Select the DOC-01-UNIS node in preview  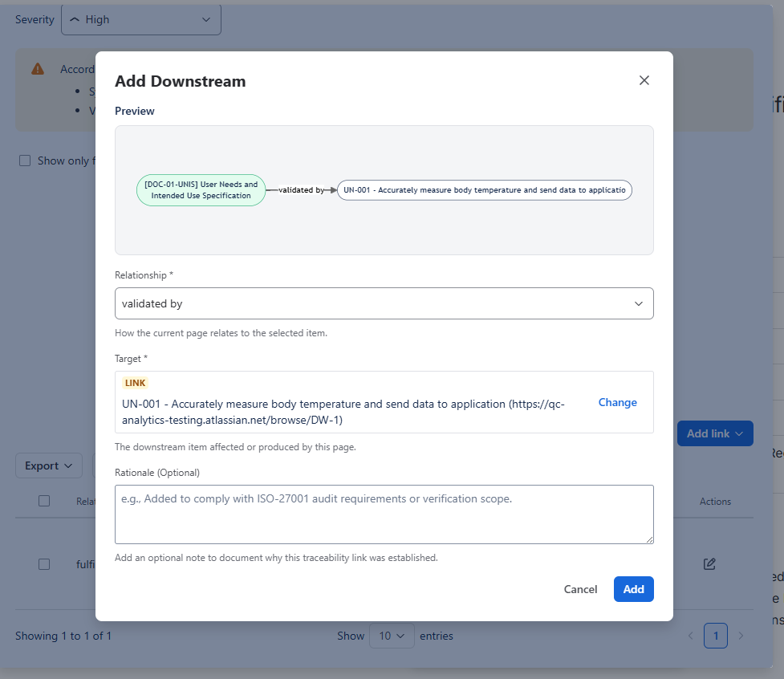coord(201,190)
